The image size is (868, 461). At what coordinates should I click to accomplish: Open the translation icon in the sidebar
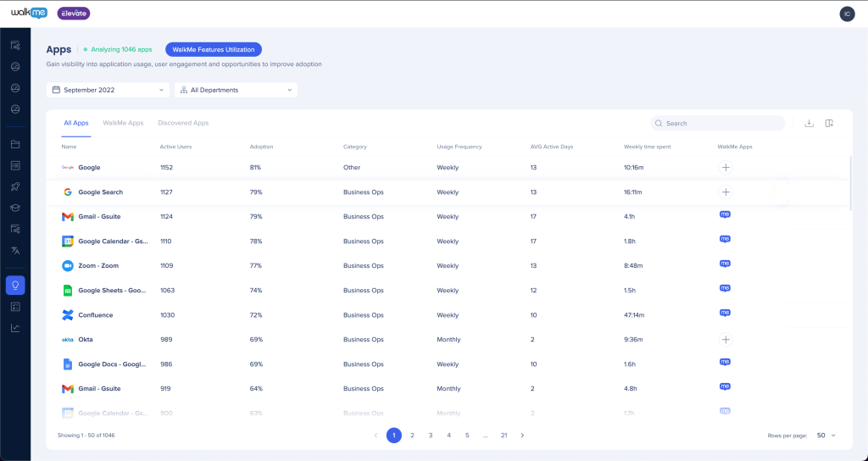15,250
